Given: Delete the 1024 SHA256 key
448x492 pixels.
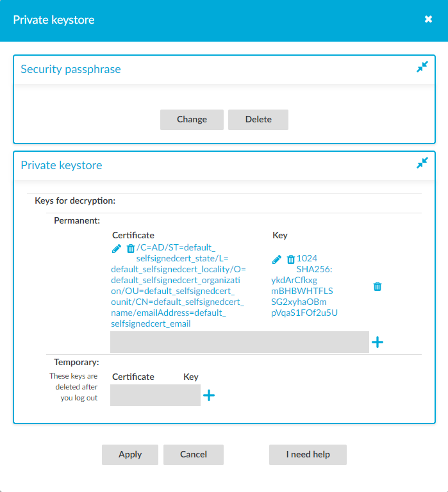Looking at the screenshot, I should (x=291, y=259).
